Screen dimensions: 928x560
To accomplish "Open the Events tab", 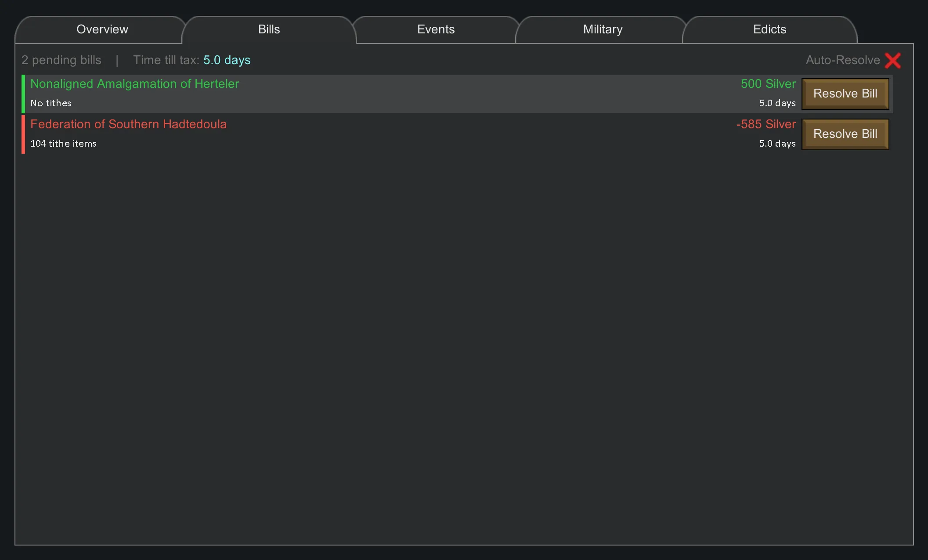I will (x=436, y=29).
